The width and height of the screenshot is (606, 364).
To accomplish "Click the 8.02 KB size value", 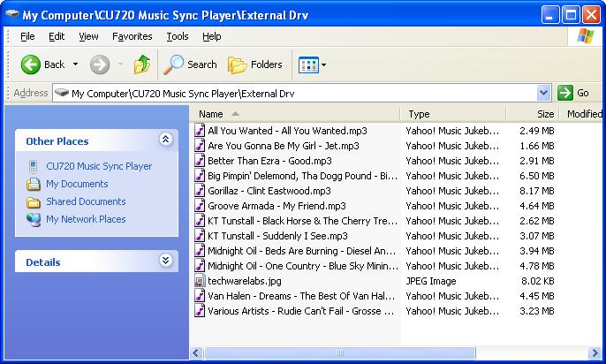I will click(537, 281).
